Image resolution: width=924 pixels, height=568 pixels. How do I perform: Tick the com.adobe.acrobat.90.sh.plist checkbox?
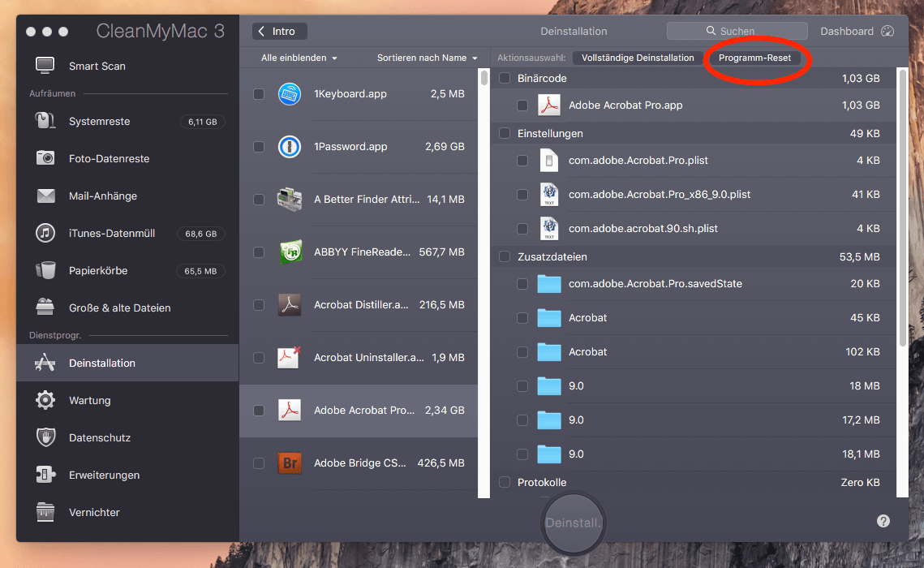(522, 229)
